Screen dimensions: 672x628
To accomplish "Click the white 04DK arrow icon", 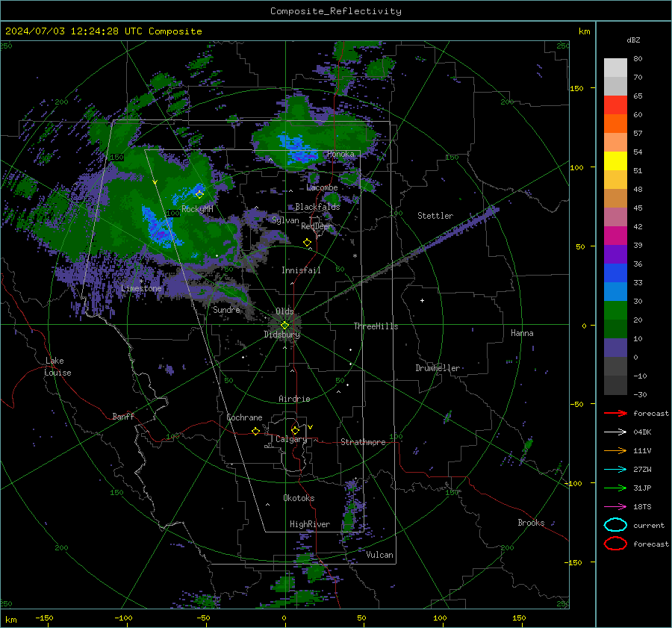I will coord(615,432).
